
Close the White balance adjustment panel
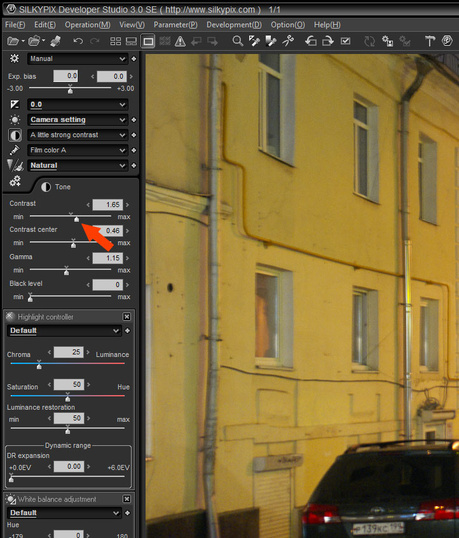[x=127, y=499]
